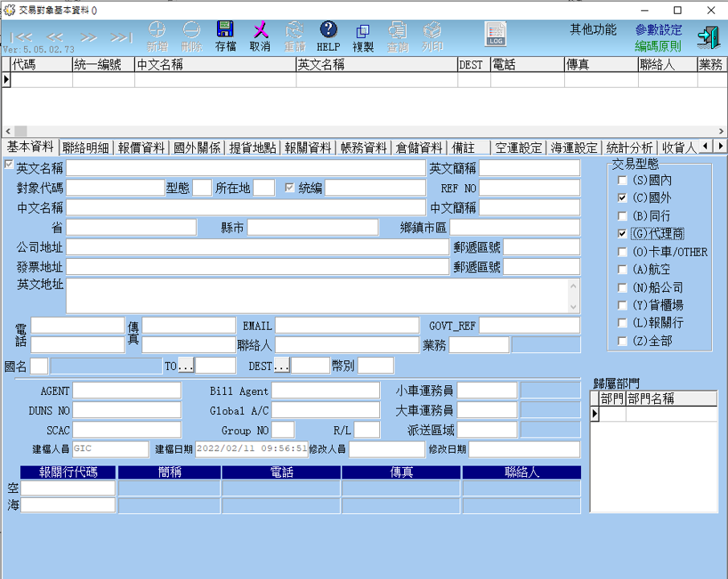Open the LOG viewer icon
Image resolution: width=728 pixels, height=579 pixels.
pos(496,35)
